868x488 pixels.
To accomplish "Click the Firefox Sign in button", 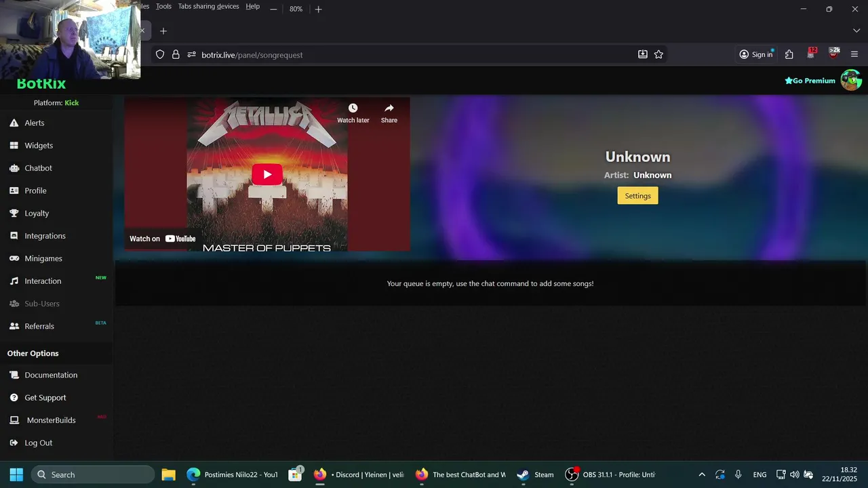I will pos(756,54).
